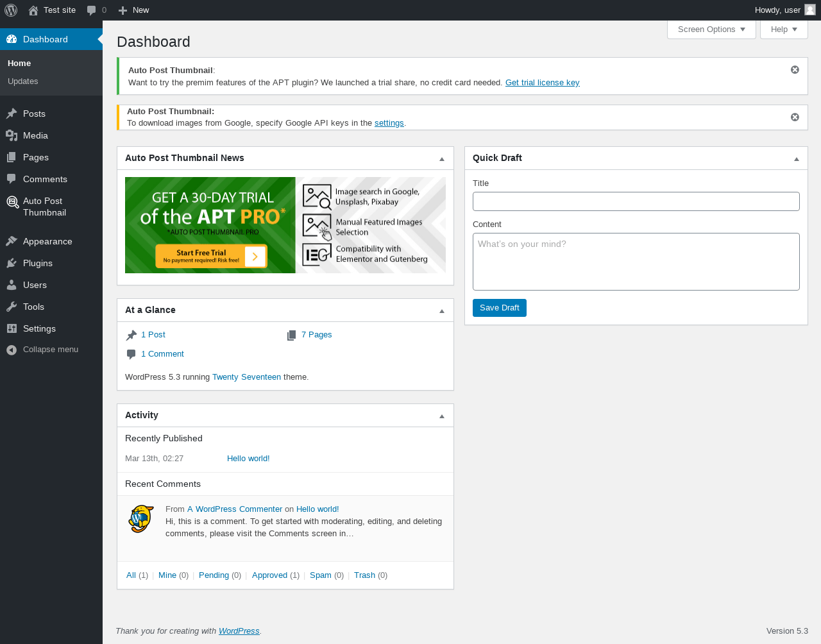
Task: Click the Appearance paintbrush icon
Action: [x=12, y=241]
